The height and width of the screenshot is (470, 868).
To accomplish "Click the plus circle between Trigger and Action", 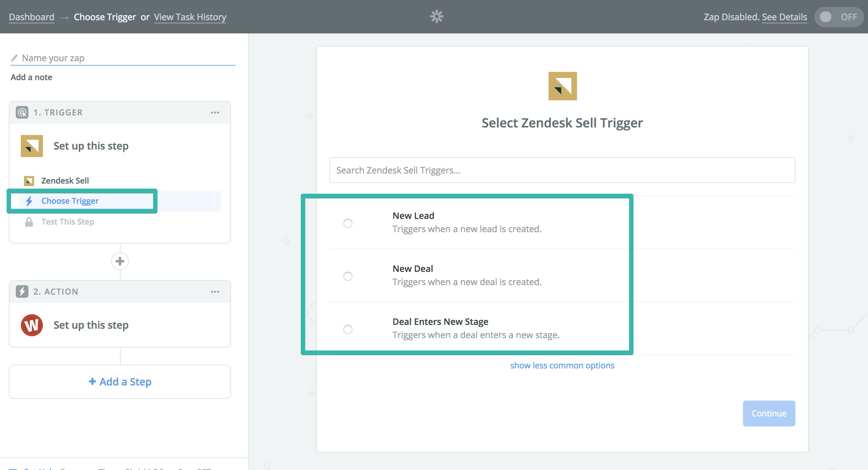I will coord(120,261).
